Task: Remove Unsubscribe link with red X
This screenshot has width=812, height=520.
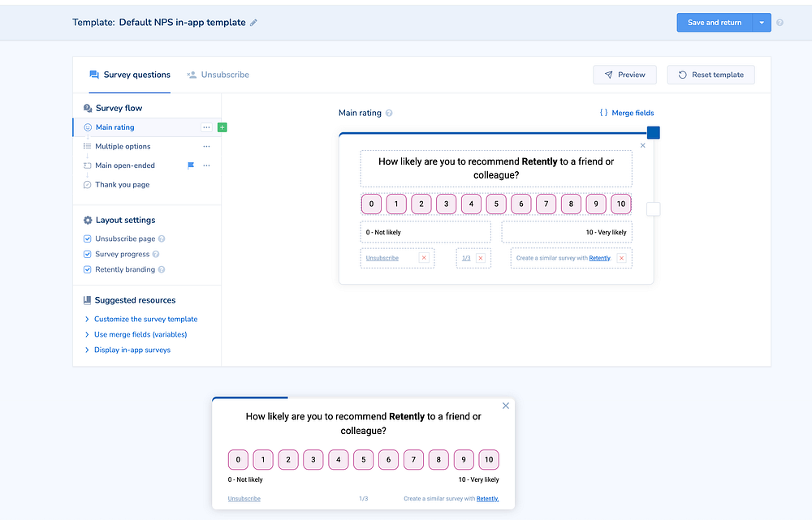Action: click(x=424, y=258)
